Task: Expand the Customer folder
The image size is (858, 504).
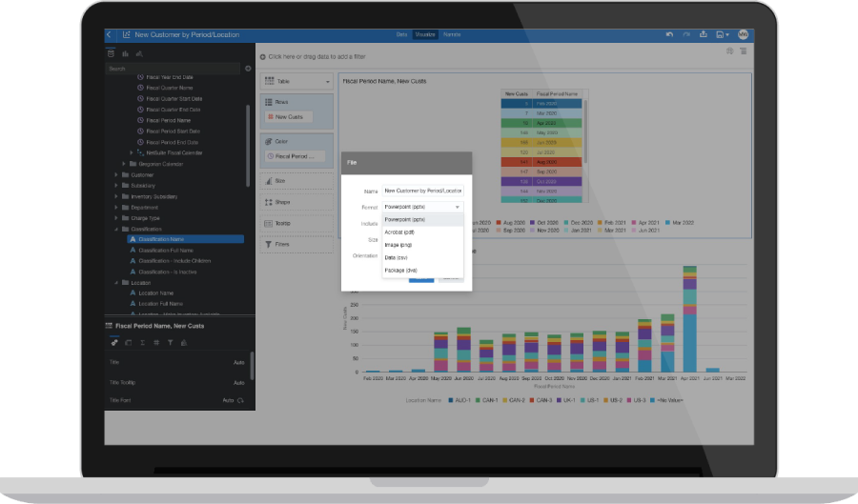Action: pyautogui.click(x=116, y=175)
